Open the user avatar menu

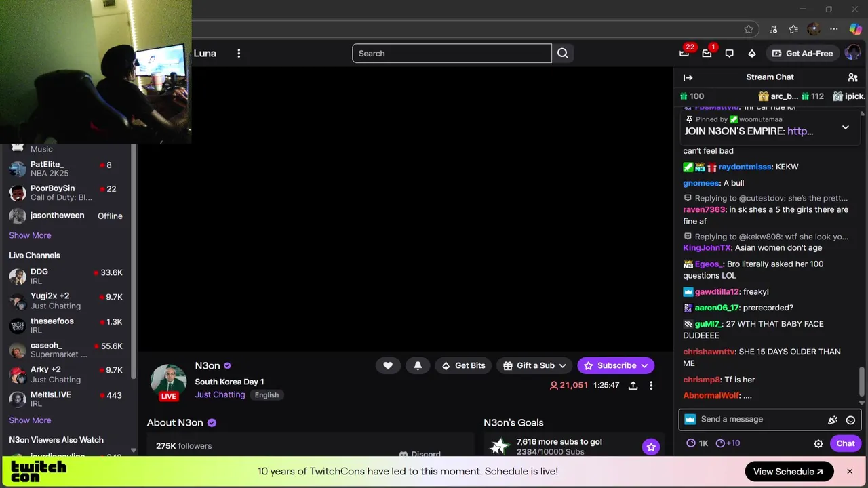[852, 54]
